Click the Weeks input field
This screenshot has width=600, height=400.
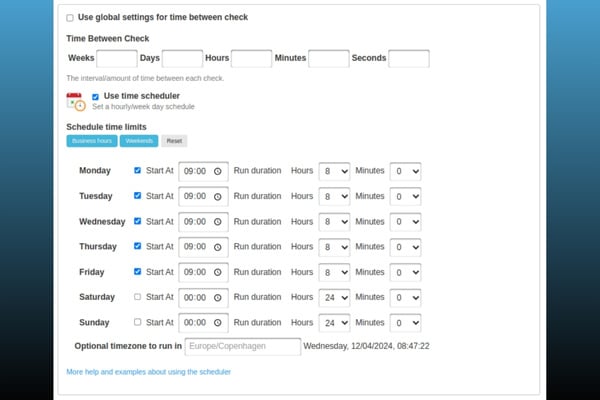(x=117, y=58)
